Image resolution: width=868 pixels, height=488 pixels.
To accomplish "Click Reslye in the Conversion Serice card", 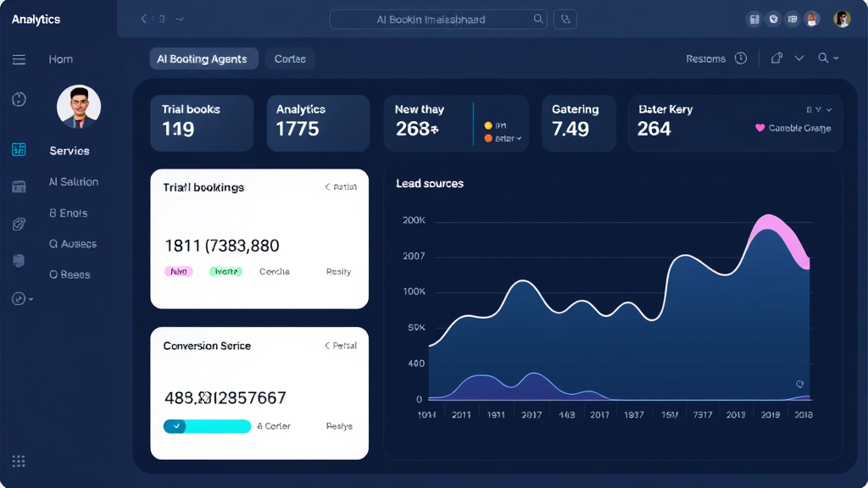I will [339, 426].
